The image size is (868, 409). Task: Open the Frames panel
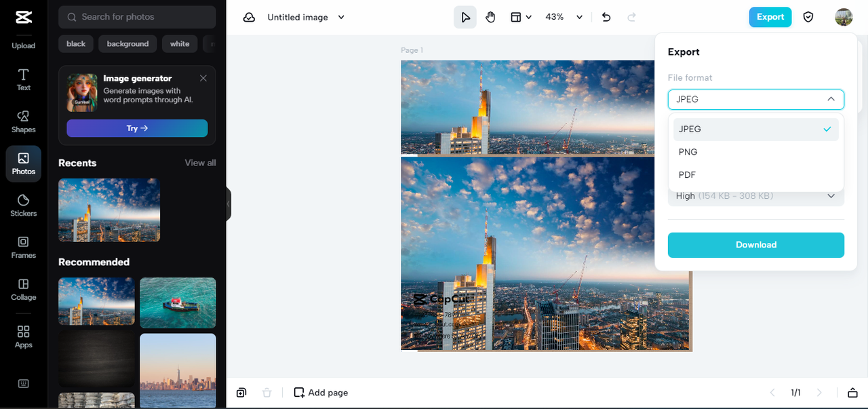tap(23, 248)
